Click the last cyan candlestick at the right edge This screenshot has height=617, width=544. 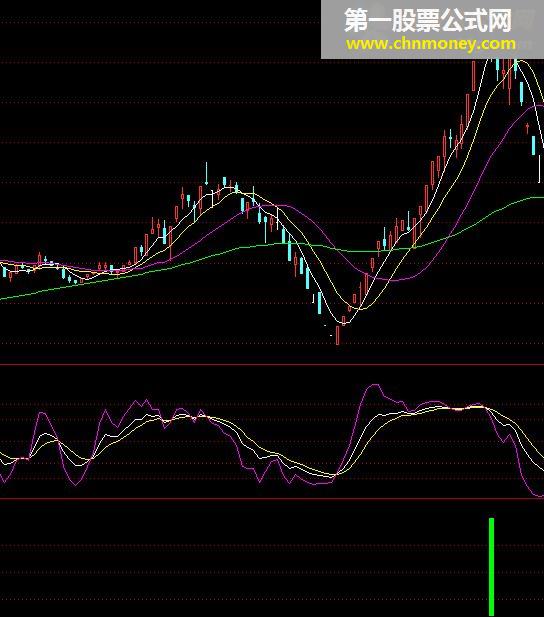(534, 145)
